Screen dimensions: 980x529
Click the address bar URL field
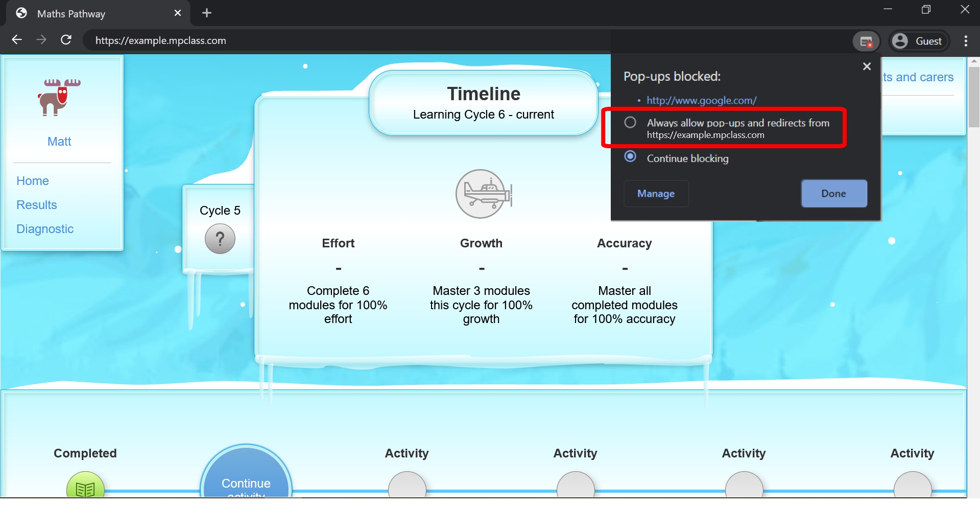[347, 40]
